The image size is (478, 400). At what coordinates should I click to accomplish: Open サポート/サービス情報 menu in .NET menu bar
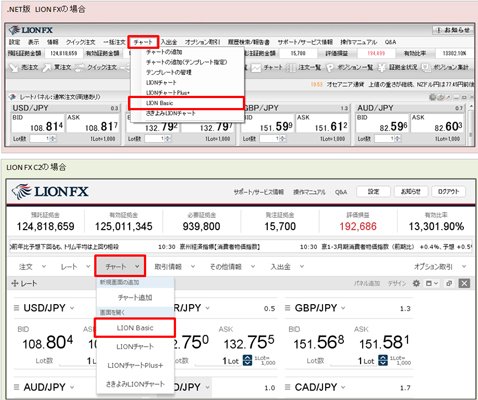click(x=305, y=42)
